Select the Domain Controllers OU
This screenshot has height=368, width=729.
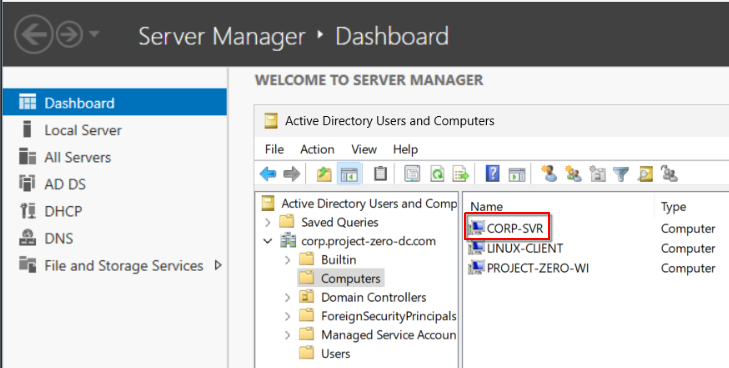[x=373, y=297]
